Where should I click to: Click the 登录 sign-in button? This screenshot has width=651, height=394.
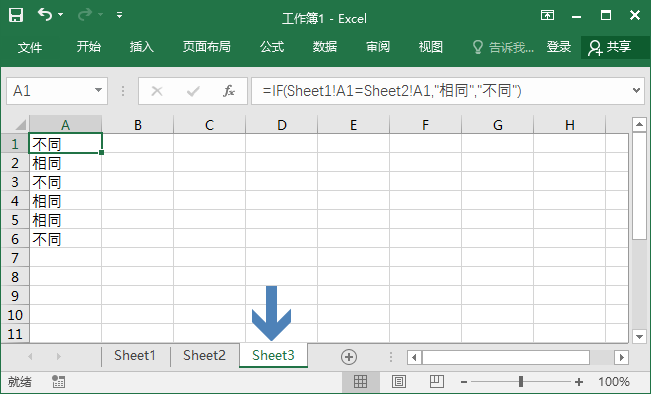(558, 47)
